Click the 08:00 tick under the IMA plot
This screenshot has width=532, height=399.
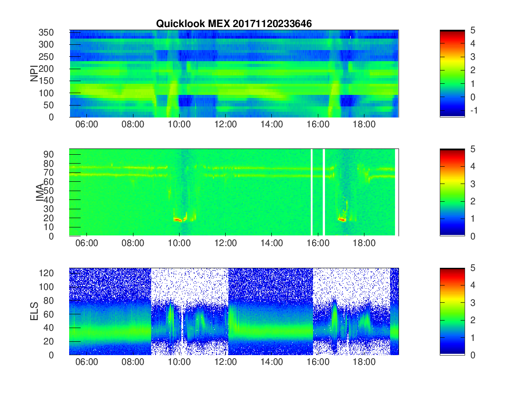click(x=133, y=243)
